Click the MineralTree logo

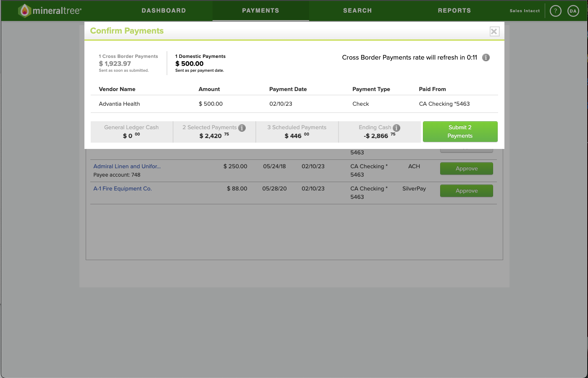pyautogui.click(x=50, y=10)
